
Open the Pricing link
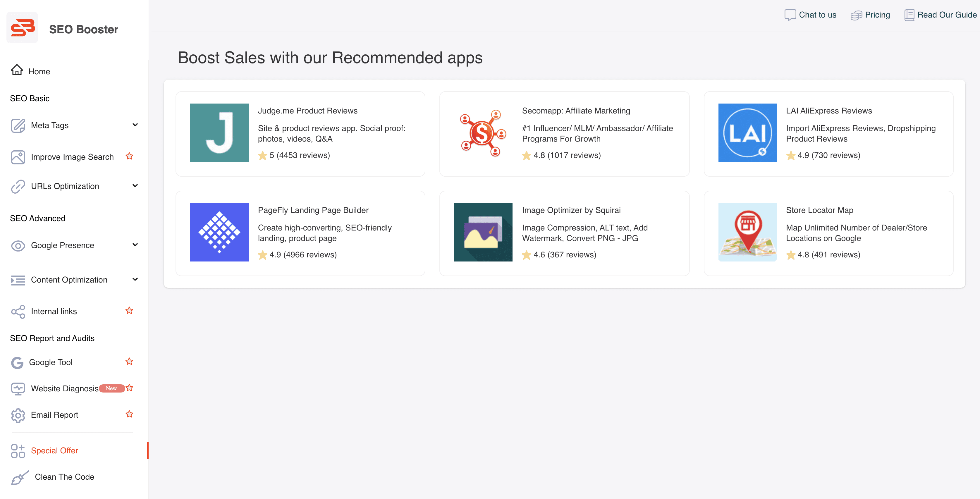point(877,15)
